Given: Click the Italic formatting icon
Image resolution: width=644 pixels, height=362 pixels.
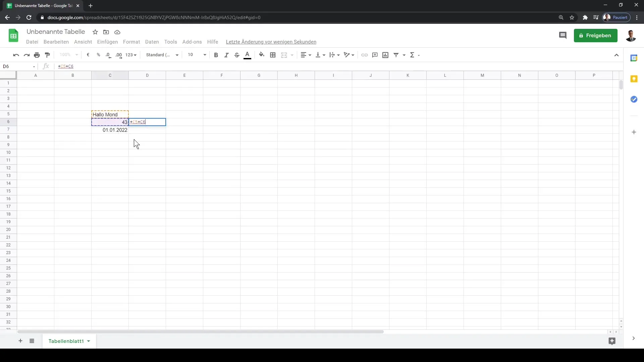Looking at the screenshot, I should tap(226, 55).
